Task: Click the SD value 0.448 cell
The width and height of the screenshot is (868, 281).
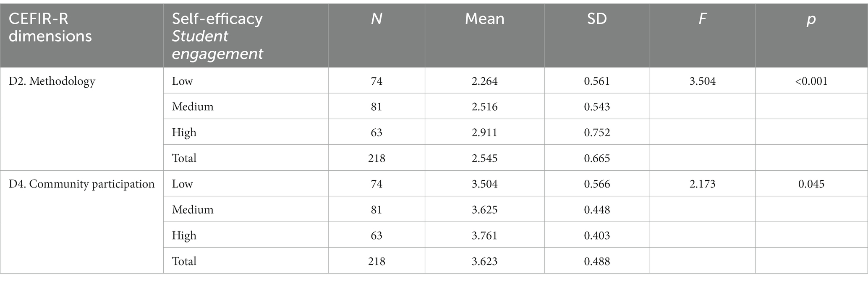Action: (x=597, y=210)
